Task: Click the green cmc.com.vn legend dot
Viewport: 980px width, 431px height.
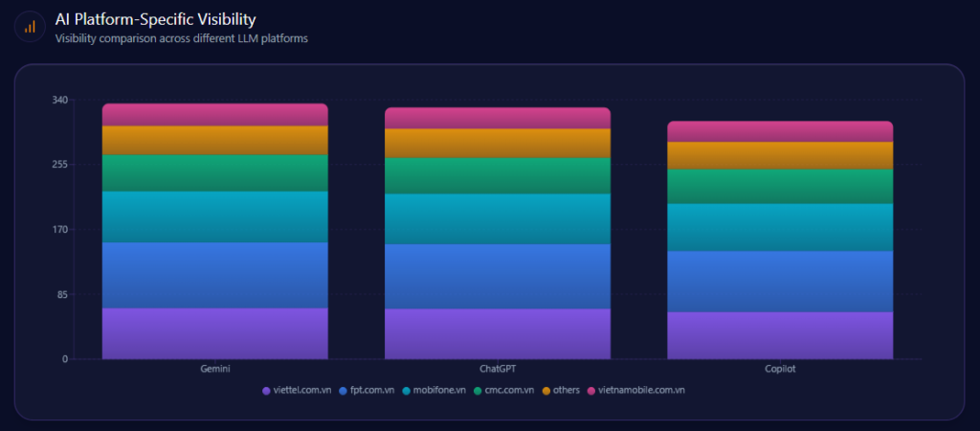Action: 479,391
